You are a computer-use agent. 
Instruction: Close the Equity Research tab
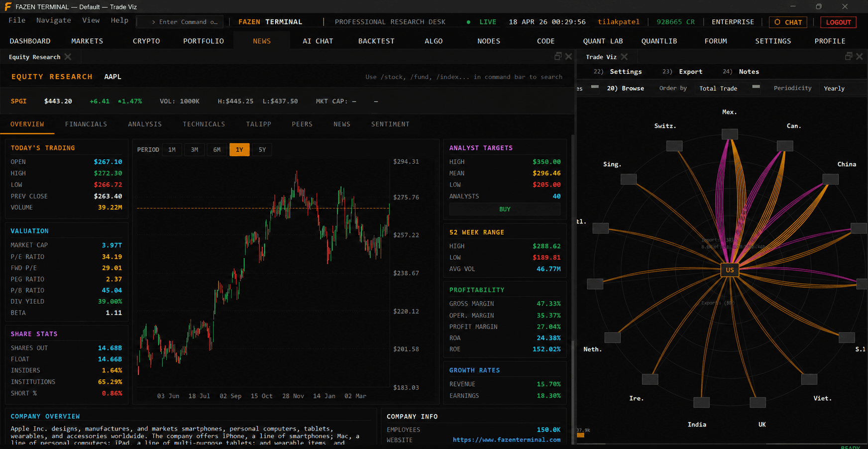[x=68, y=57]
